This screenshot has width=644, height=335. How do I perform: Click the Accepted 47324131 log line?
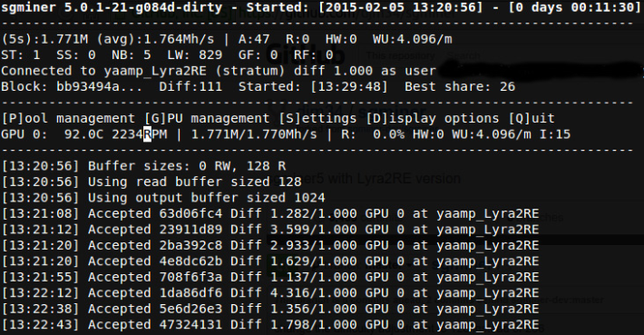270,325
